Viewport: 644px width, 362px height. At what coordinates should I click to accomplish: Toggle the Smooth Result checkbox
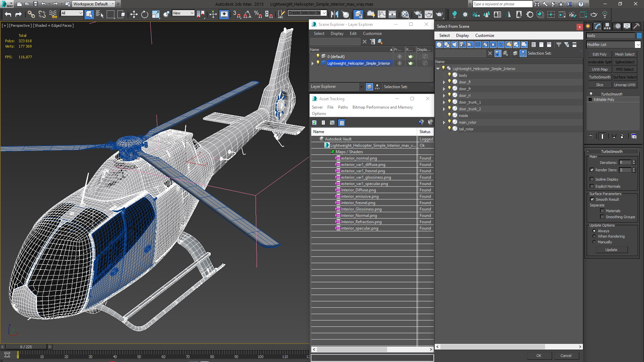(592, 199)
